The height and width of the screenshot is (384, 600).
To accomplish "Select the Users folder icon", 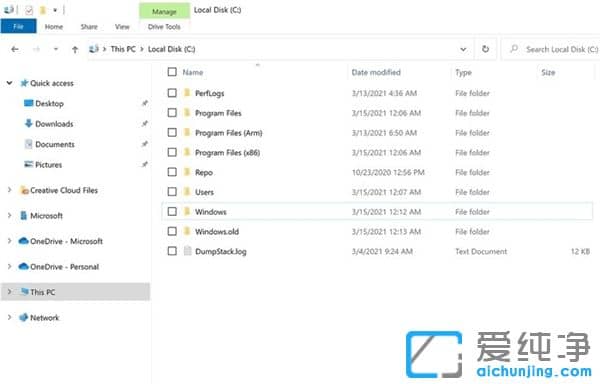I will tap(187, 192).
